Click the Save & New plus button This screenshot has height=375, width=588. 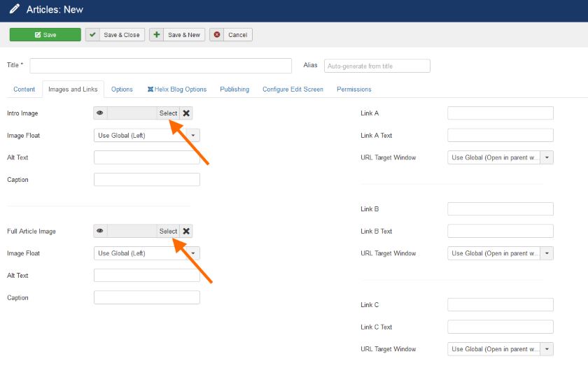point(177,35)
